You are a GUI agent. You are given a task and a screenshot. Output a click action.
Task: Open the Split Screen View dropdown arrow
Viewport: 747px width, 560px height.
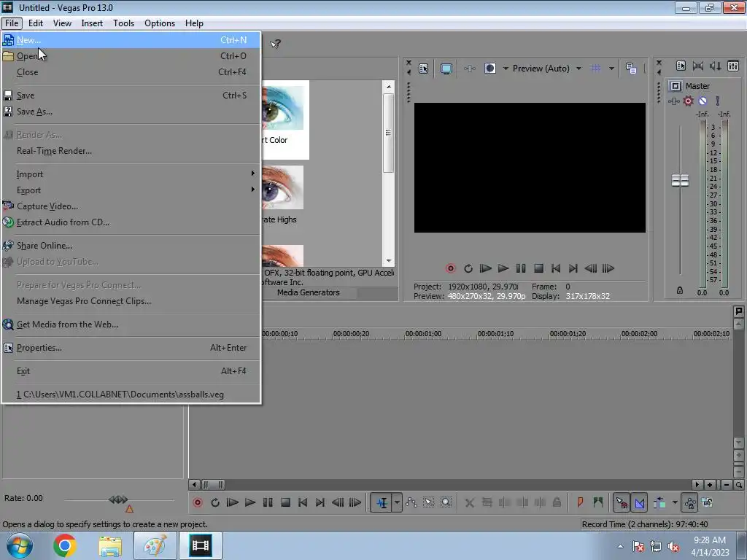(506, 69)
